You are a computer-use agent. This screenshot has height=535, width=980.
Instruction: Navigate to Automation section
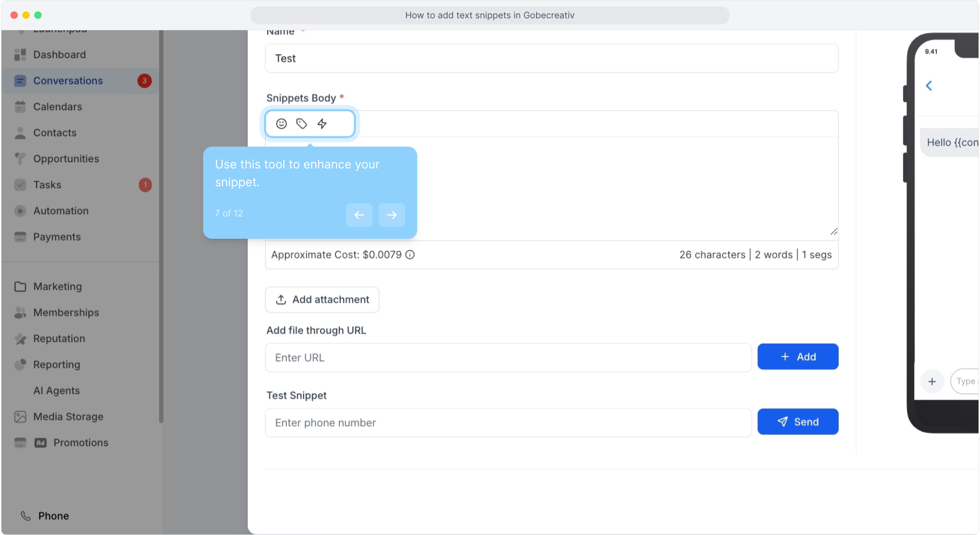(60, 211)
